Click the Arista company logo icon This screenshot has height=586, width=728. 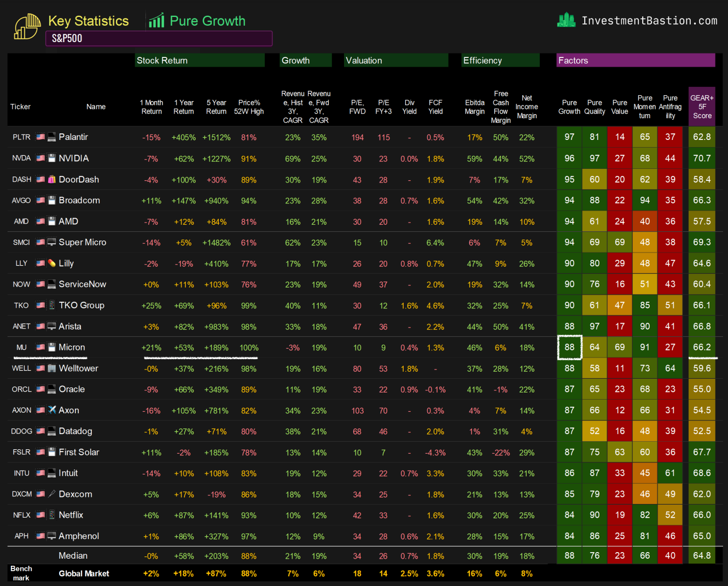(x=52, y=326)
